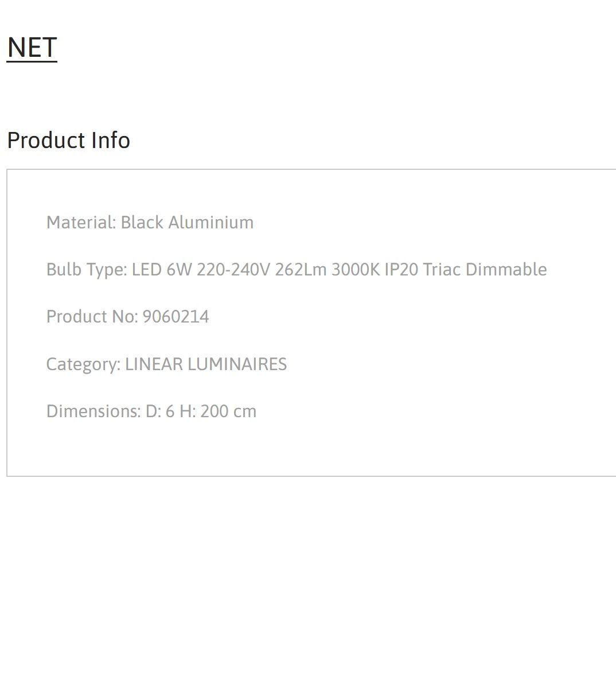This screenshot has height=676, width=616.
Task: Click the 200 cm height value
Action: click(228, 411)
